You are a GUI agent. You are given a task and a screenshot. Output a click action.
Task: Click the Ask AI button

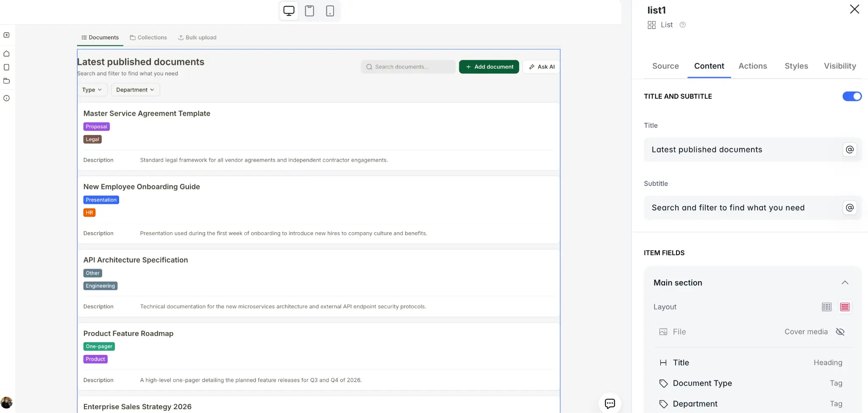pyautogui.click(x=541, y=67)
